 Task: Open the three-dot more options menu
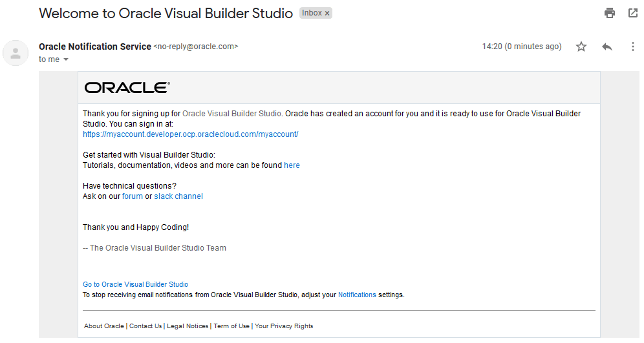(x=632, y=47)
